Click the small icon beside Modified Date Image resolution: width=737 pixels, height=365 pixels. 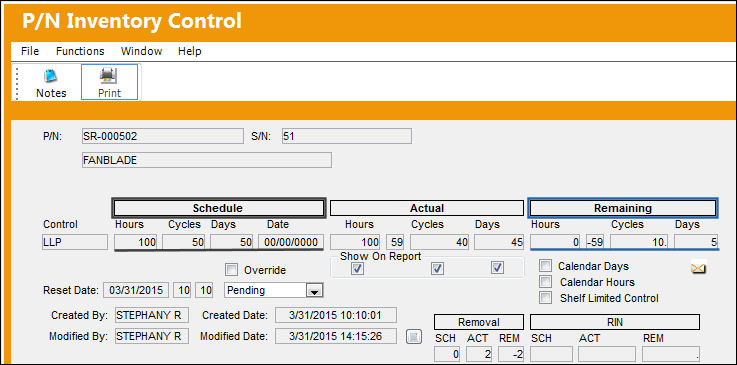click(x=414, y=336)
